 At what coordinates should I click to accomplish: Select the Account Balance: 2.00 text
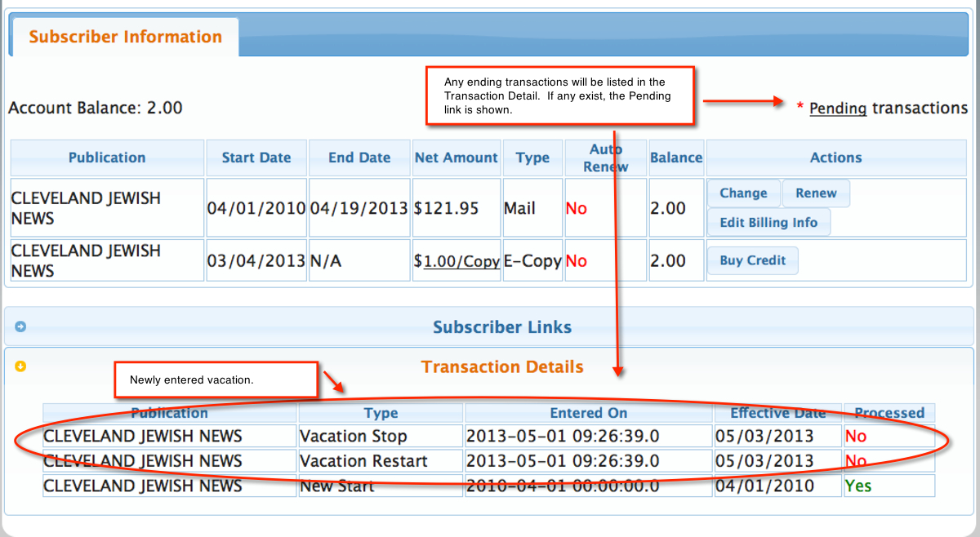(x=96, y=108)
